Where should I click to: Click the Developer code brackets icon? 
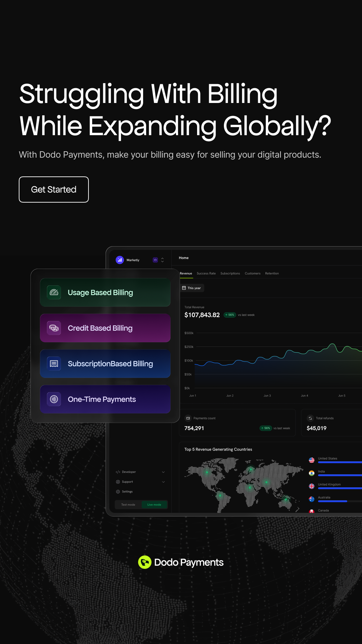[x=118, y=472]
